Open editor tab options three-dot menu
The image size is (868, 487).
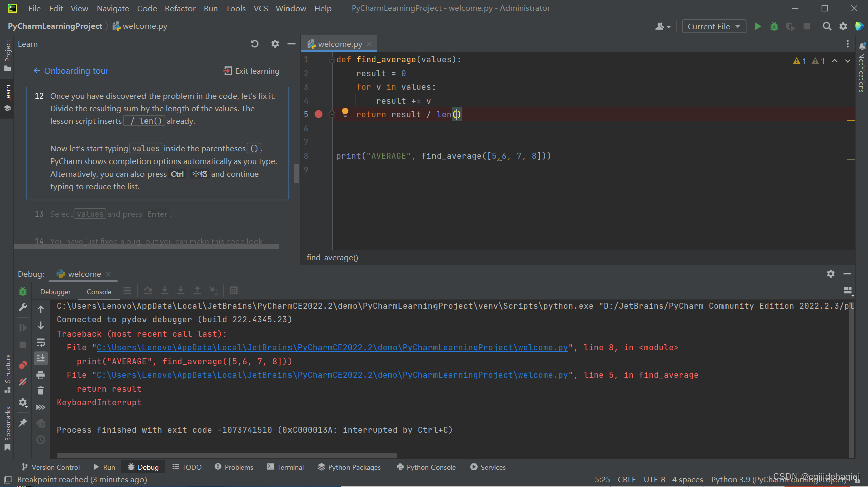pyautogui.click(x=848, y=44)
